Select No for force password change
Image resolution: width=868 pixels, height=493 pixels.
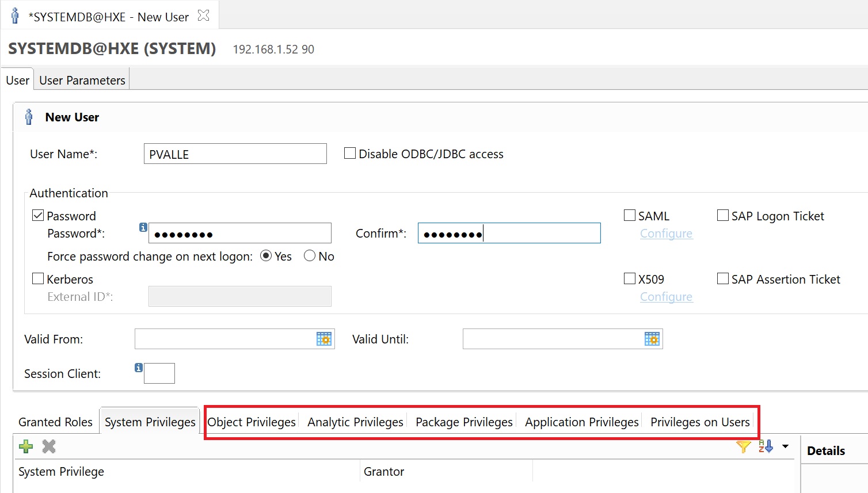point(310,256)
